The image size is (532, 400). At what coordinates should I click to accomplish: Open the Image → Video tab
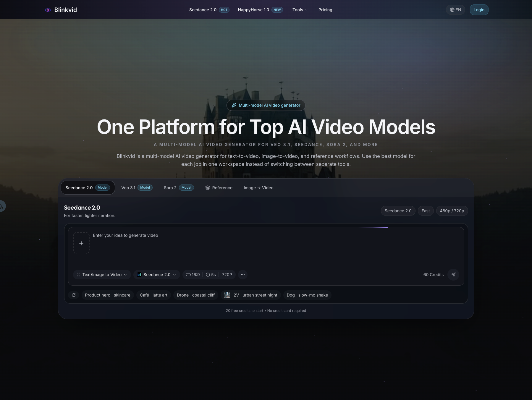258,188
